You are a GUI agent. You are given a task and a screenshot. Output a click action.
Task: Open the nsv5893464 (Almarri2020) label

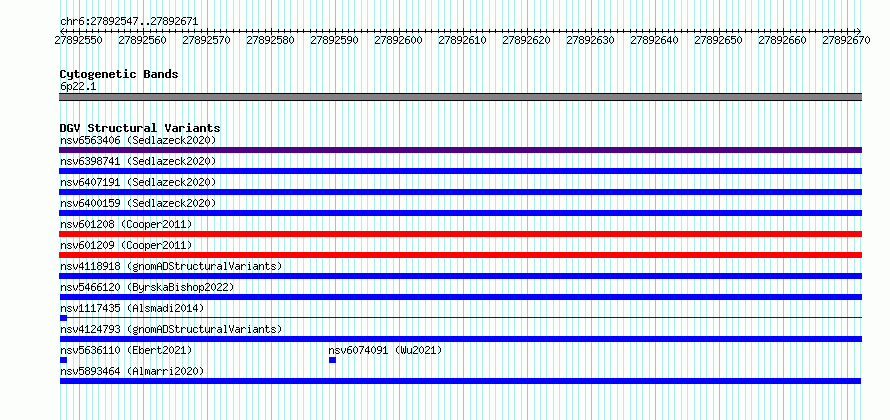(132, 371)
